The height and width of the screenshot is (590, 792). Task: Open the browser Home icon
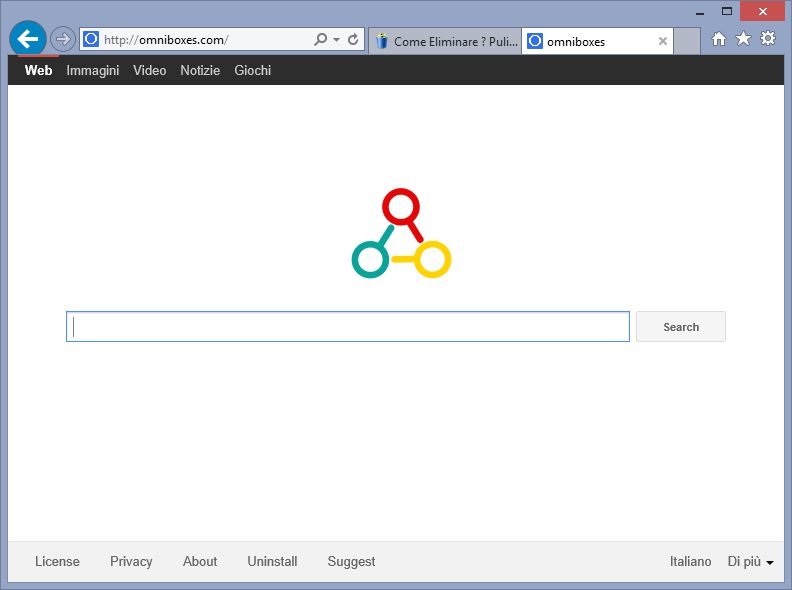719,39
